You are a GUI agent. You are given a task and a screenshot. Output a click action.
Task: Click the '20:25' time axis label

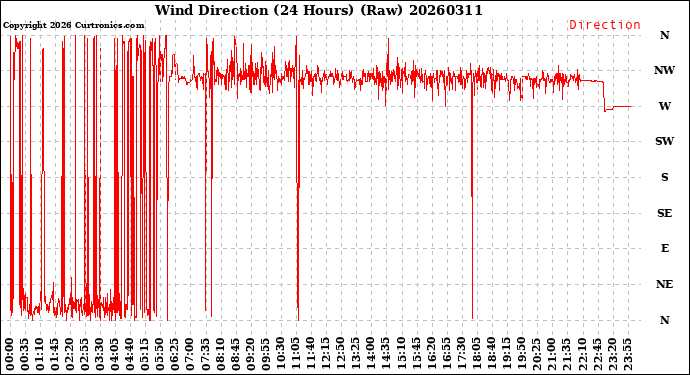click(x=536, y=355)
